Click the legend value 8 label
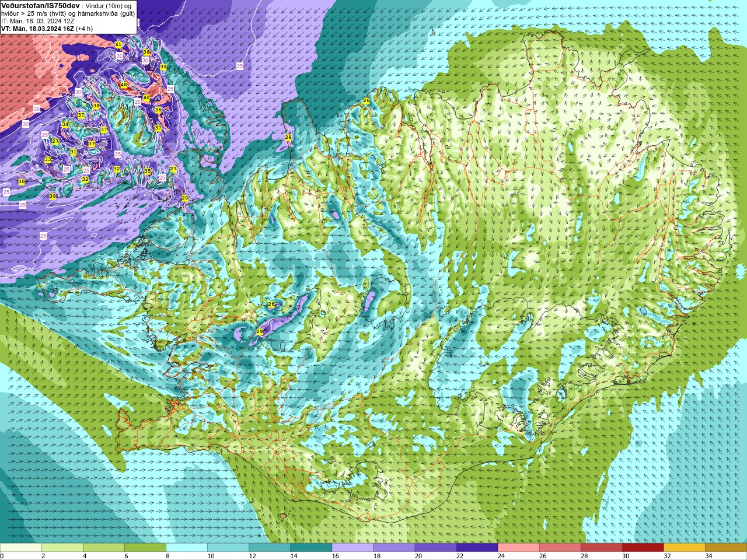The height and width of the screenshot is (560, 747). [167, 556]
